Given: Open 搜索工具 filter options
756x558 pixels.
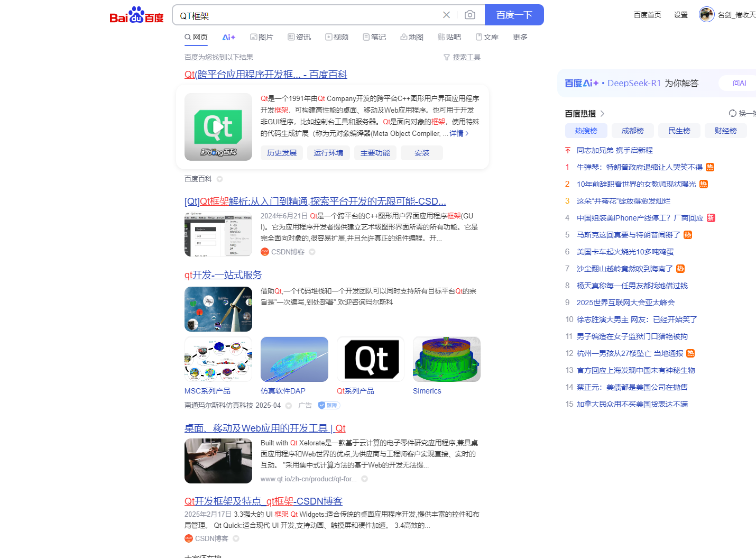Looking at the screenshot, I should click(x=462, y=57).
